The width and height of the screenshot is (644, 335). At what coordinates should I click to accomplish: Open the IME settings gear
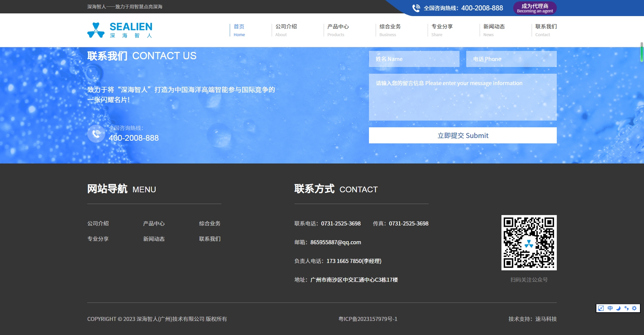click(x=634, y=308)
